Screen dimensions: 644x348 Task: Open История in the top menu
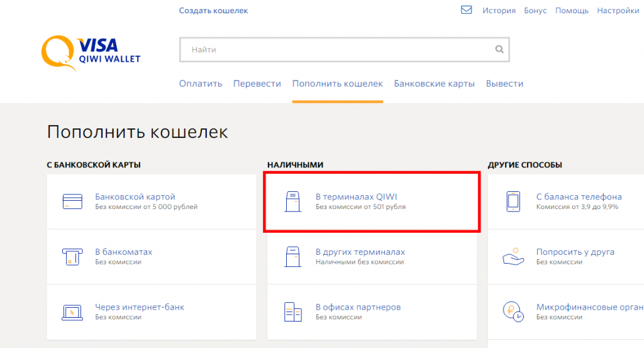pos(499,11)
